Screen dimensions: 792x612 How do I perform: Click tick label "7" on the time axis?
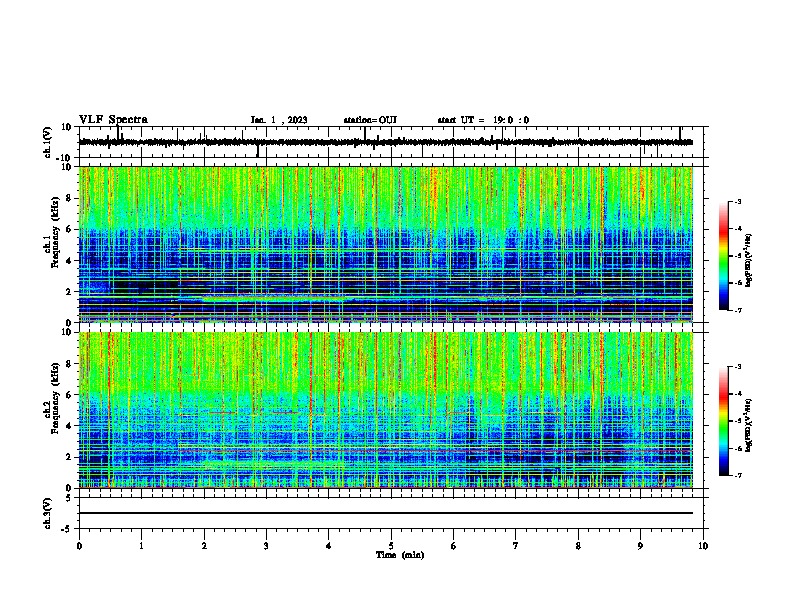pyautogui.click(x=516, y=546)
